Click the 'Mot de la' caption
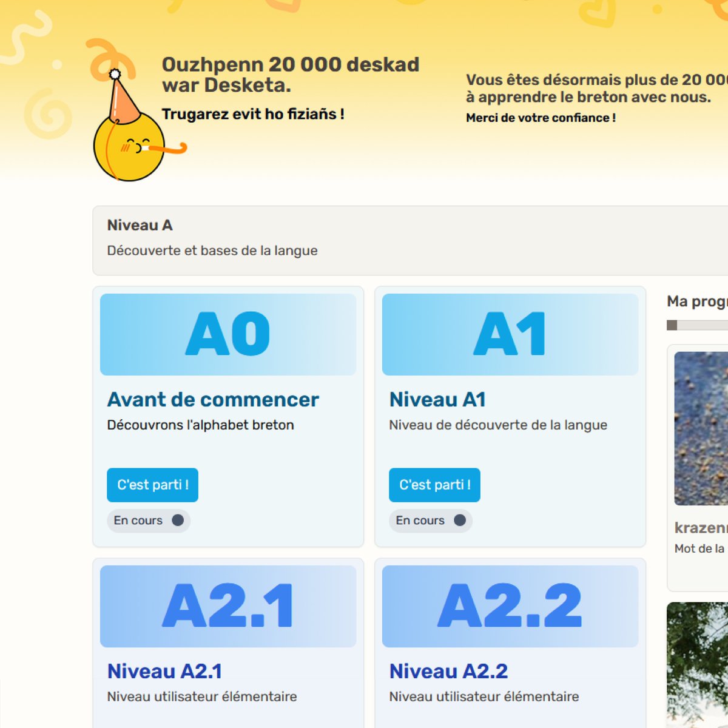 [x=699, y=548]
